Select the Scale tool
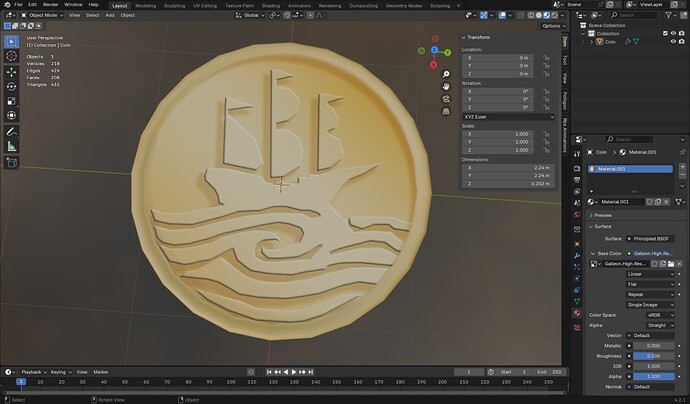Screen dimensions: 690x404 pyautogui.click(x=11, y=101)
